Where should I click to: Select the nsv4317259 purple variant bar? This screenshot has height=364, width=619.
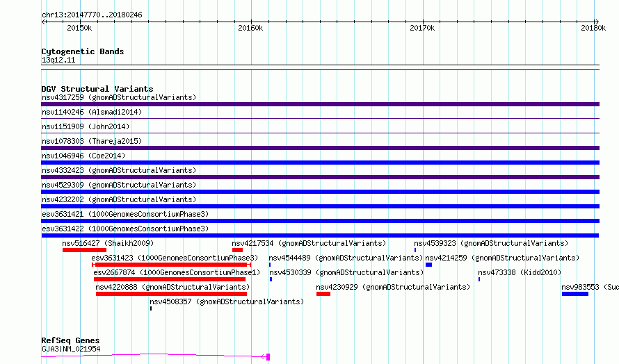[x=320, y=104]
